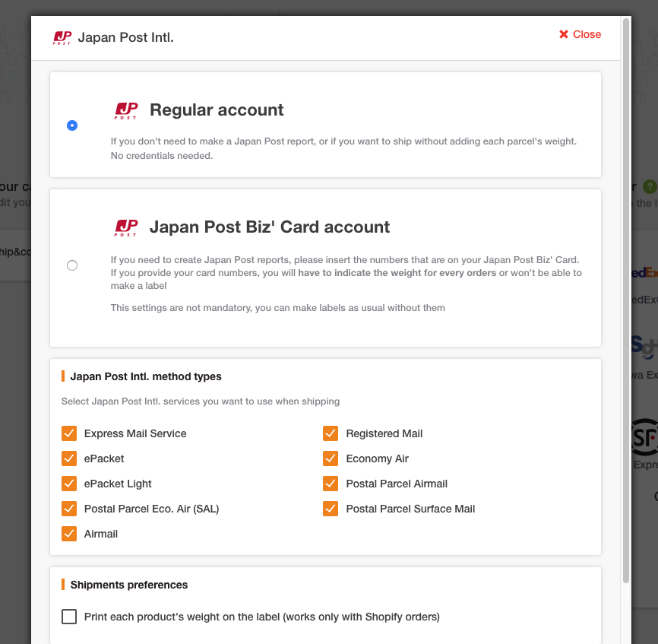Close the Japan Post Intl. dialog
Image resolution: width=658 pixels, height=644 pixels.
pyautogui.click(x=580, y=34)
